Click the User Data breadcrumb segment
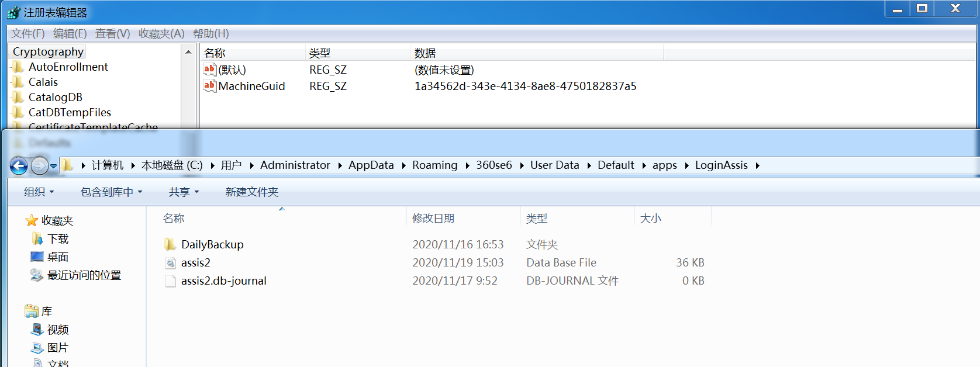 (x=554, y=165)
